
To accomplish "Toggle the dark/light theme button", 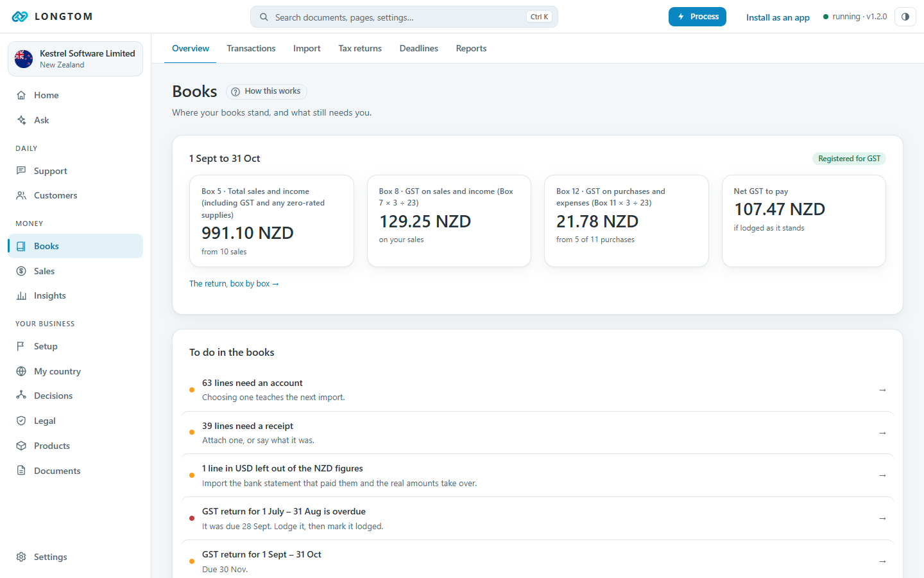I will 905,17.
